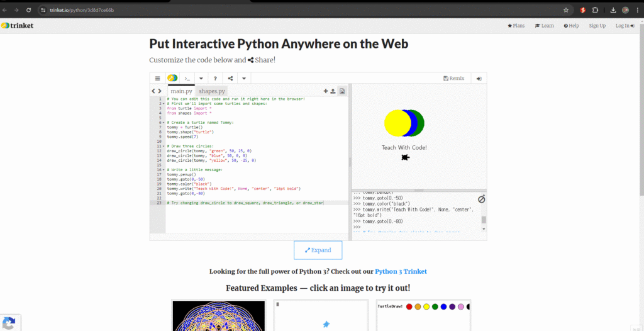The height and width of the screenshot is (331, 644).
Task: Click the Remix save button
Action: tap(454, 78)
